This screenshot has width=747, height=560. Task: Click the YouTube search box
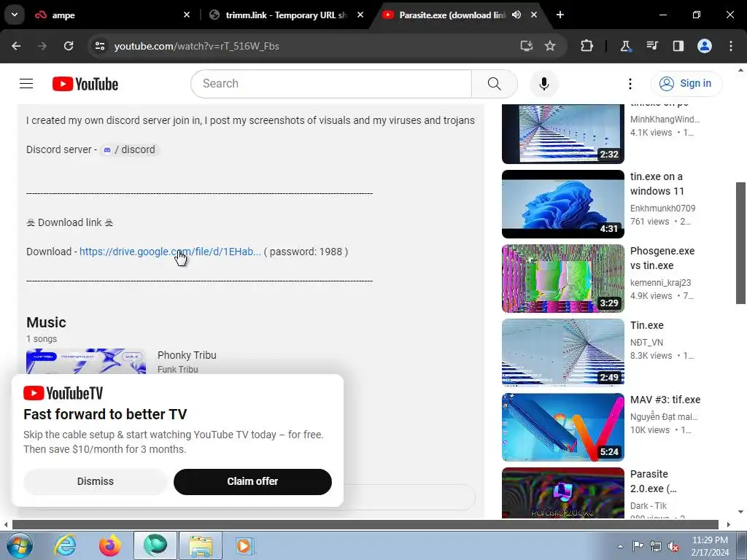tap(331, 84)
